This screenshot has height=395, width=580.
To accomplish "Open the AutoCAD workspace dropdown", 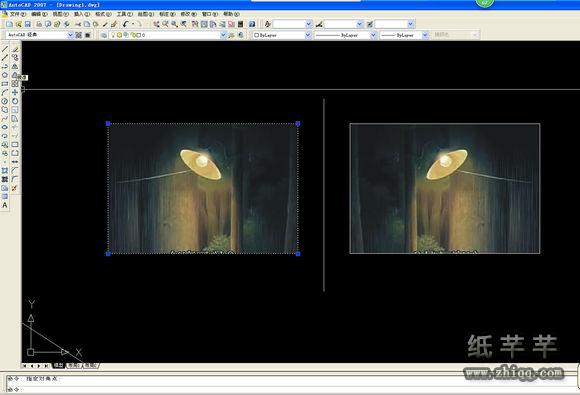I will (x=40, y=35).
